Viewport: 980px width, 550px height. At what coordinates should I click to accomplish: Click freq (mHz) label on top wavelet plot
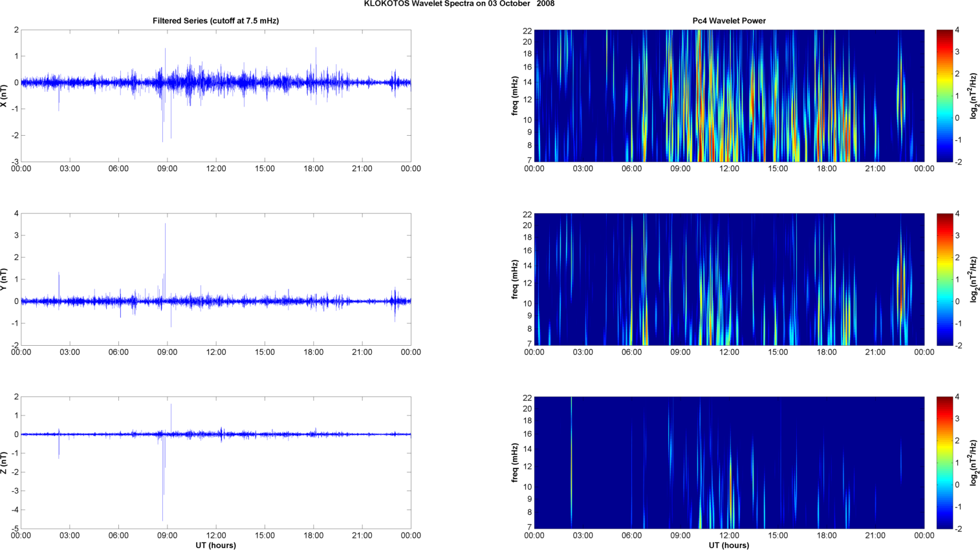[515, 96]
